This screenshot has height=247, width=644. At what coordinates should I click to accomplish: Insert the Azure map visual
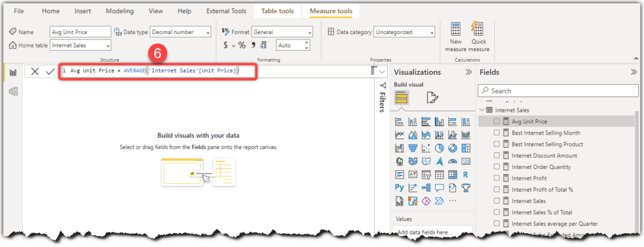(439, 162)
